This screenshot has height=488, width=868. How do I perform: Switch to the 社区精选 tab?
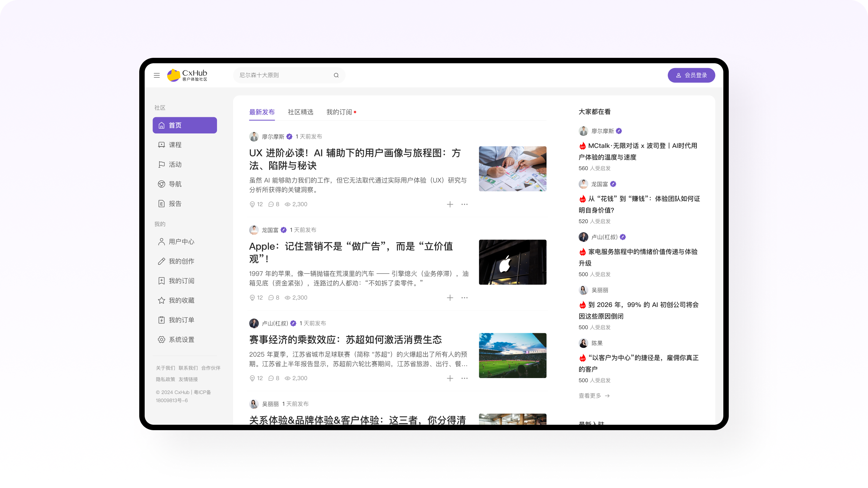[300, 112]
